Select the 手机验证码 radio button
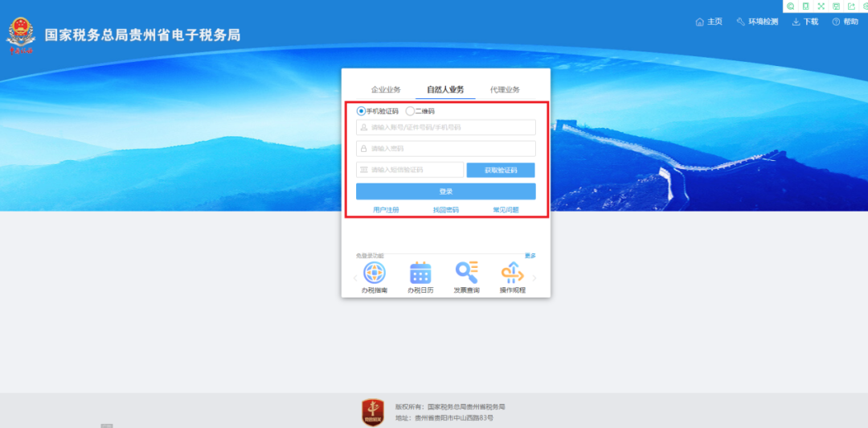 pos(361,111)
